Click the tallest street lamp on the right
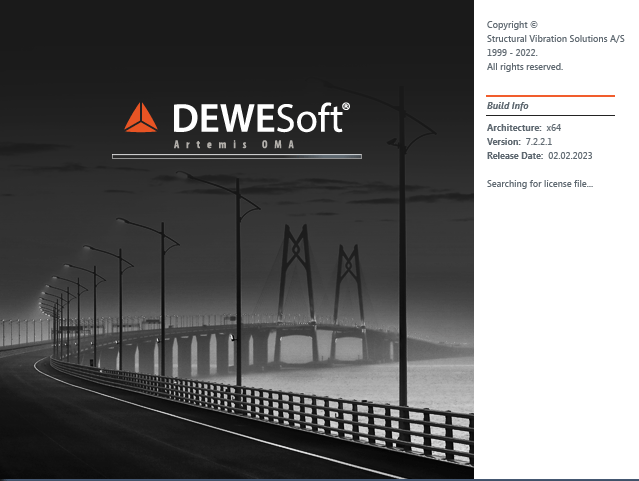 402,250
